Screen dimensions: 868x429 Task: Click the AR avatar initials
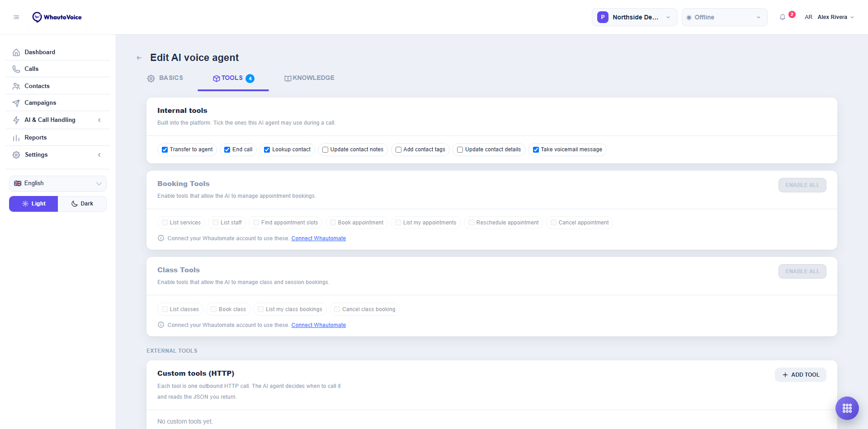click(x=808, y=17)
